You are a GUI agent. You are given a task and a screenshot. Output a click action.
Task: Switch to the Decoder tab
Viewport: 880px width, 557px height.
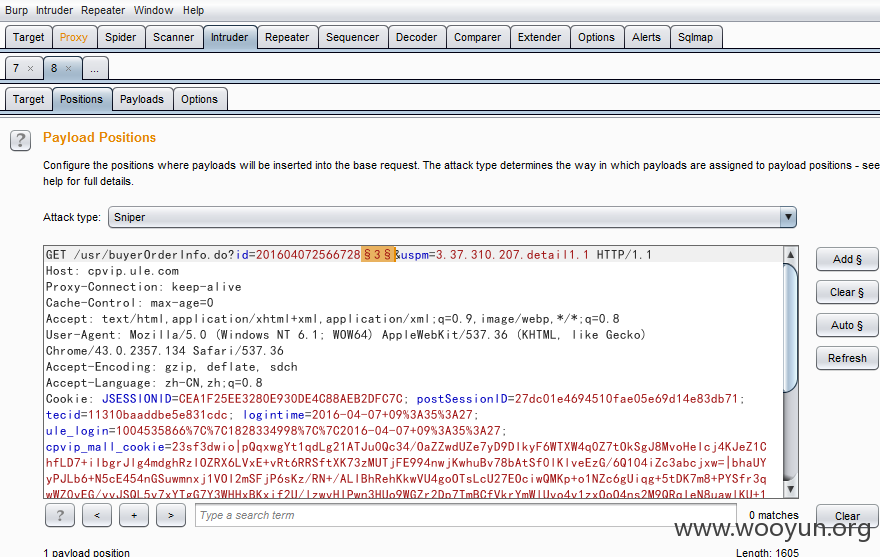pyautogui.click(x=416, y=37)
